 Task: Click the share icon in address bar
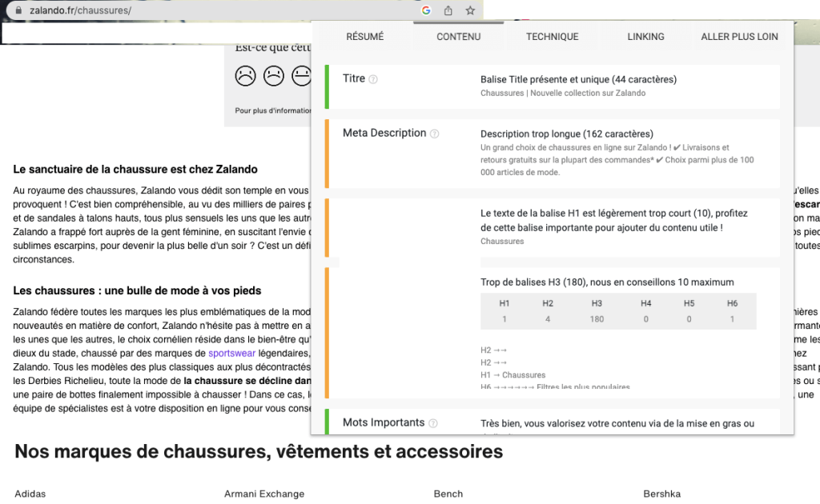coord(448,10)
